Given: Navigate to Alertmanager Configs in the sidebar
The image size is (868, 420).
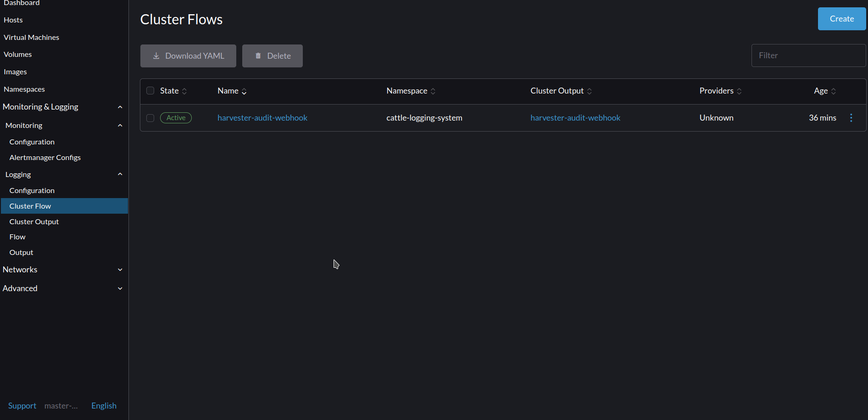Looking at the screenshot, I should click(45, 157).
